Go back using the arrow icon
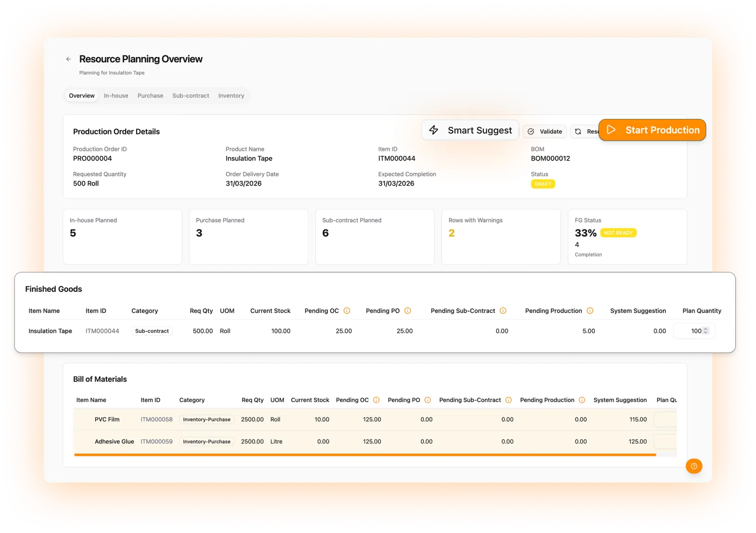Image resolution: width=756 pixels, height=533 pixels. 69,59
